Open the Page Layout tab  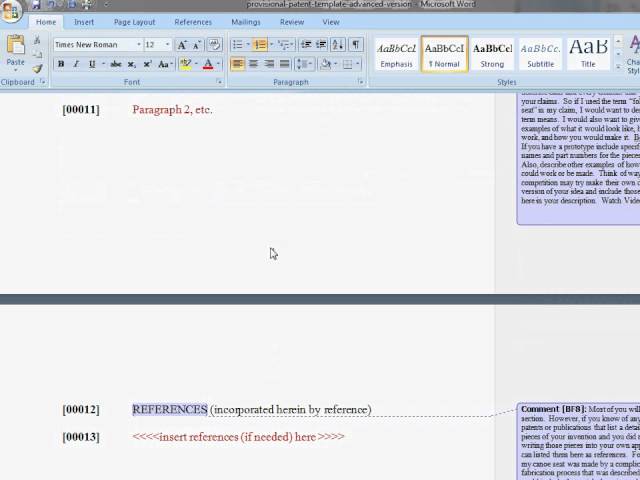[x=134, y=22]
